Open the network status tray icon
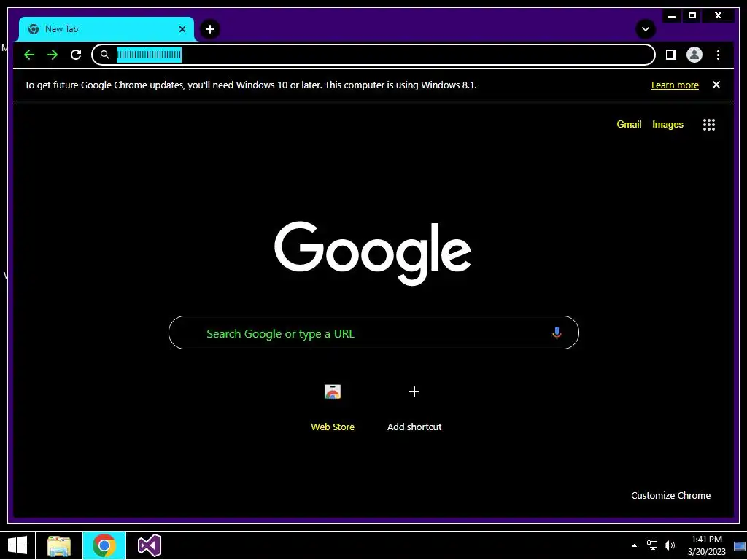747x560 pixels. coord(651,545)
